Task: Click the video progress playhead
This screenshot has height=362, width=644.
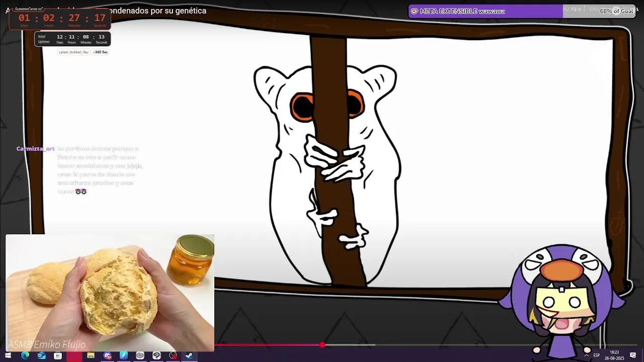Action: pyautogui.click(x=322, y=345)
